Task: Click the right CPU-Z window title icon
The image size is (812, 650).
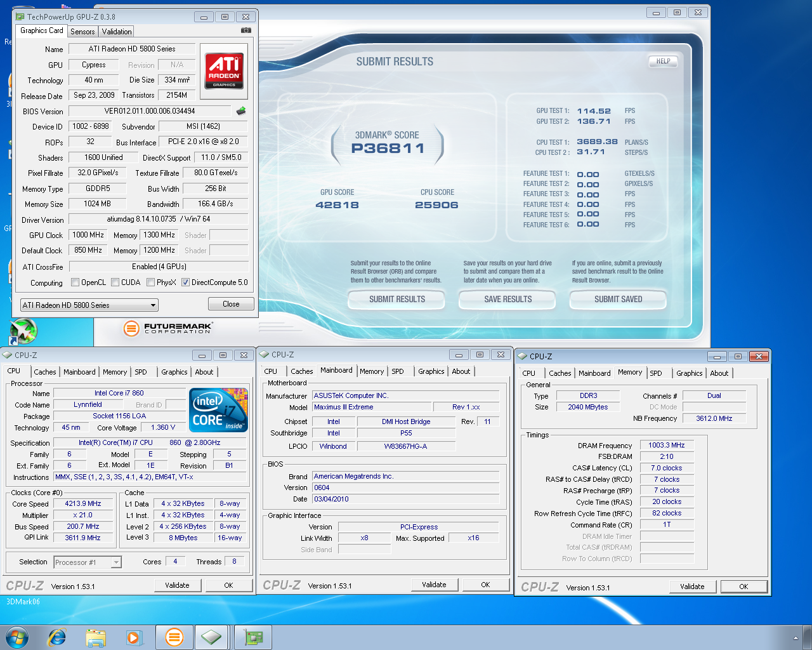Action: 523,356
